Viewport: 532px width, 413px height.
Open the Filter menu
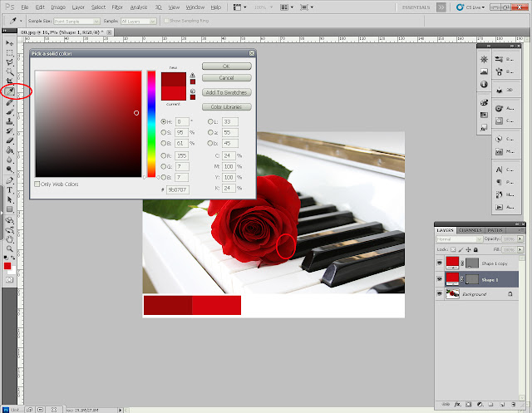(117, 7)
